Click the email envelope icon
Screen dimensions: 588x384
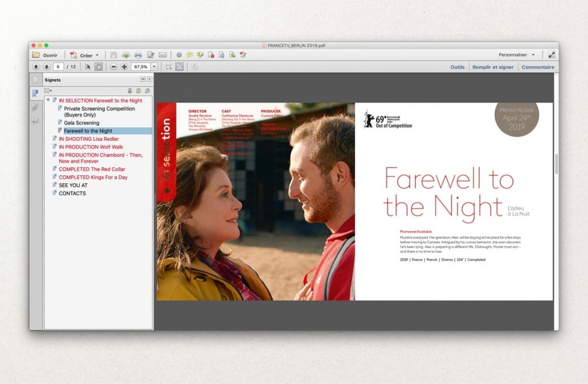(162, 55)
